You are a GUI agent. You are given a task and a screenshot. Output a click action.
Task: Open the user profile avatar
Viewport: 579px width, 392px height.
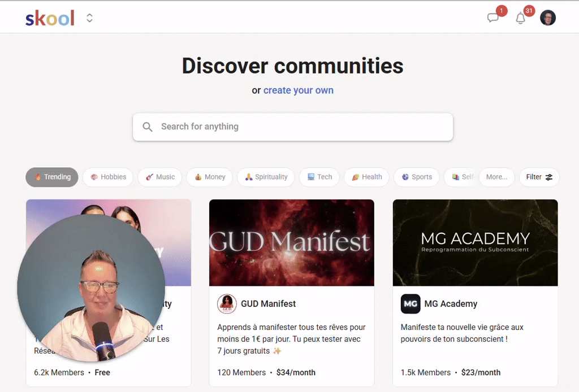click(x=548, y=18)
